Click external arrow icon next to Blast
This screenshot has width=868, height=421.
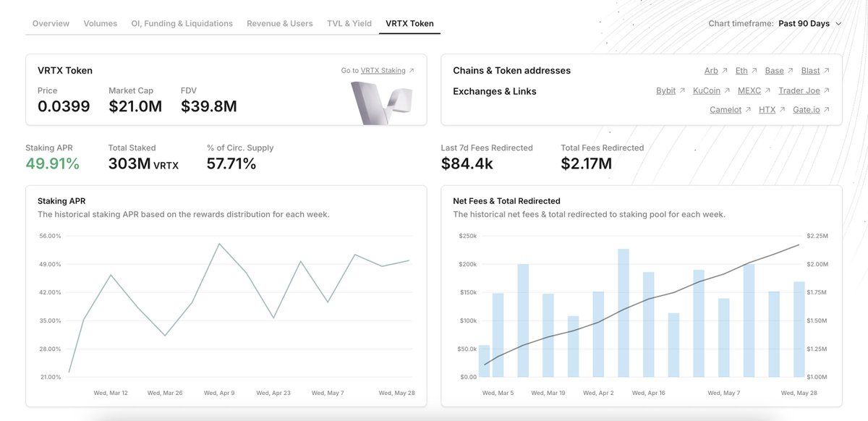tap(827, 71)
